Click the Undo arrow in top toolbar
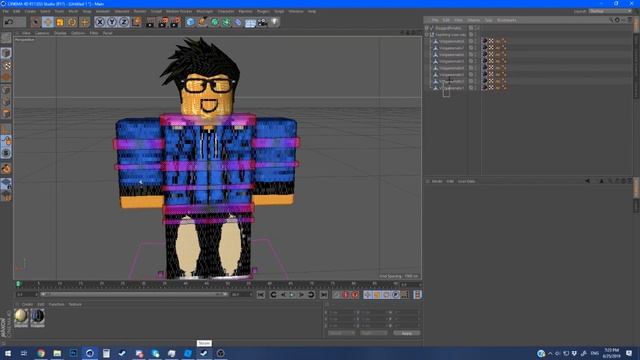 tap(9, 22)
